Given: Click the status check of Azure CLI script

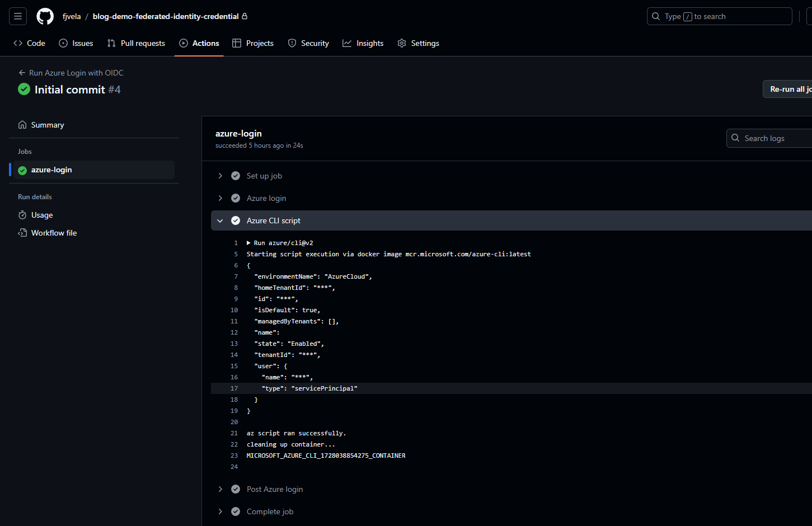Looking at the screenshot, I should tap(236, 220).
